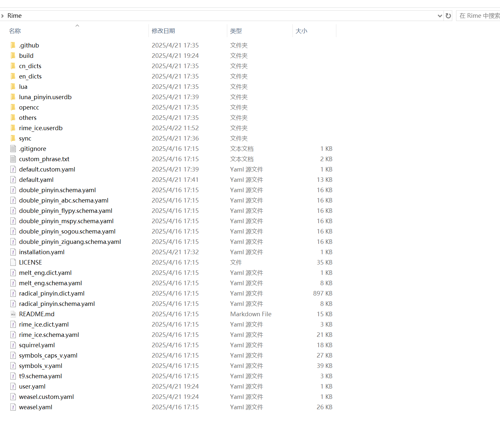This screenshot has height=448, width=500.
Task: Click the 2025/4/21 17:36 date cell
Action: coord(175,138)
